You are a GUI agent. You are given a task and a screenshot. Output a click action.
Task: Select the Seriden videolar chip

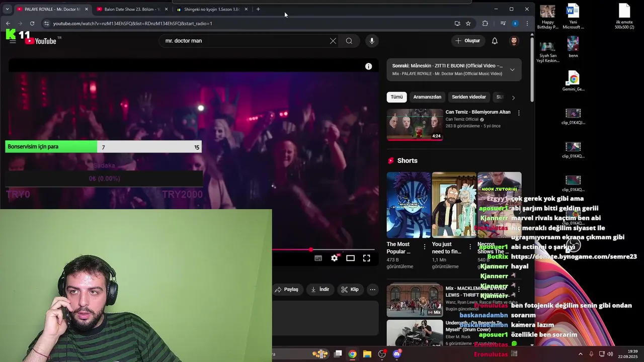click(469, 97)
